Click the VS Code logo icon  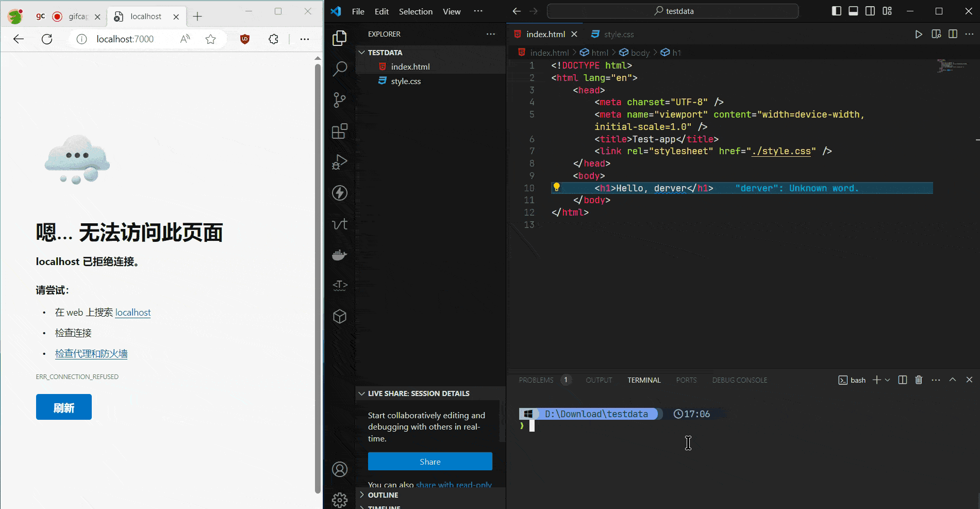pyautogui.click(x=336, y=11)
